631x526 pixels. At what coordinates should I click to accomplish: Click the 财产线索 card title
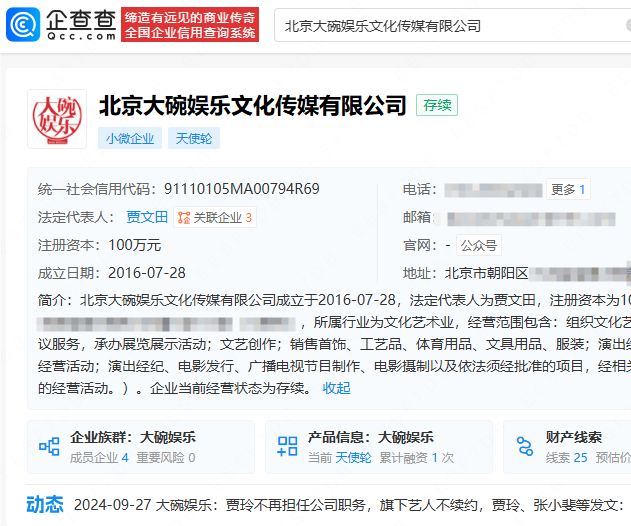pos(574,437)
